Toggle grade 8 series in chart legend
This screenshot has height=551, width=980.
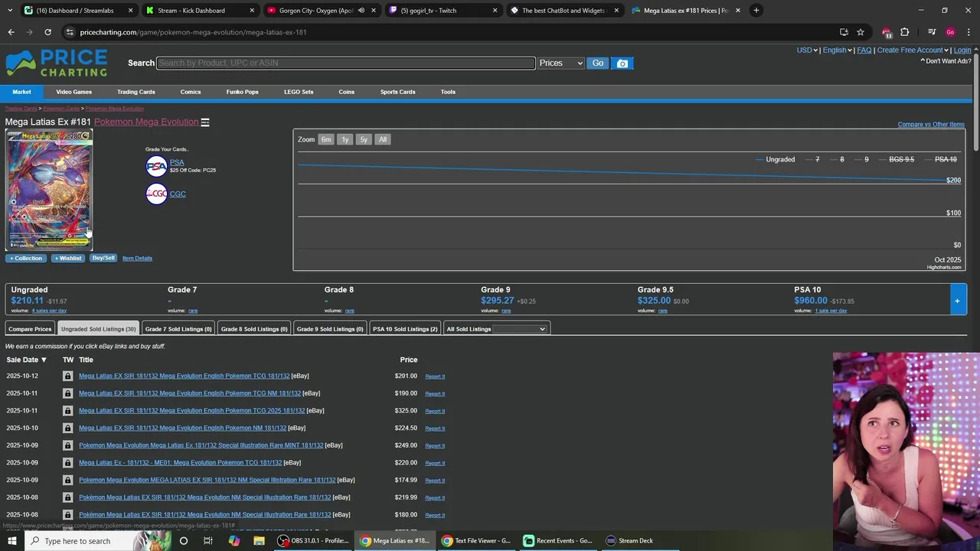[x=838, y=159]
